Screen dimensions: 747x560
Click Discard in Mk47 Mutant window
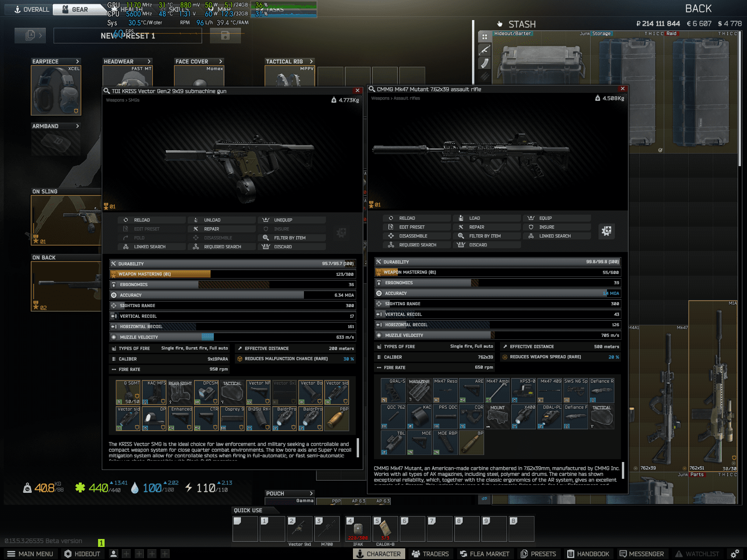click(487, 245)
